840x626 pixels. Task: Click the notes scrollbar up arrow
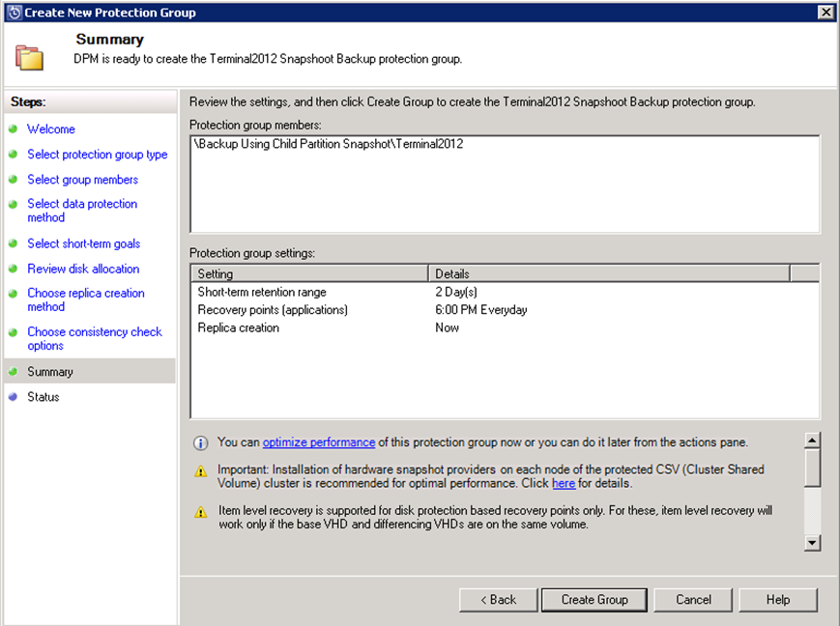tap(812, 441)
